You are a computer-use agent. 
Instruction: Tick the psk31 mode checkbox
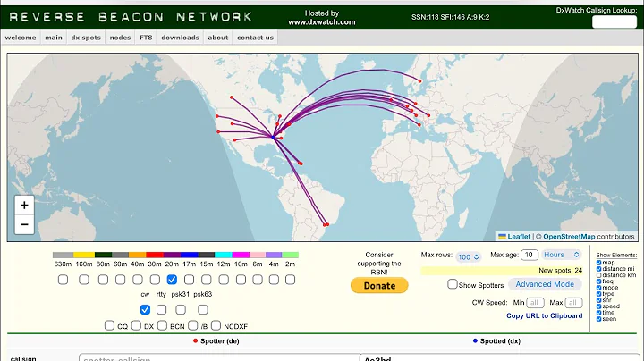coord(181,309)
